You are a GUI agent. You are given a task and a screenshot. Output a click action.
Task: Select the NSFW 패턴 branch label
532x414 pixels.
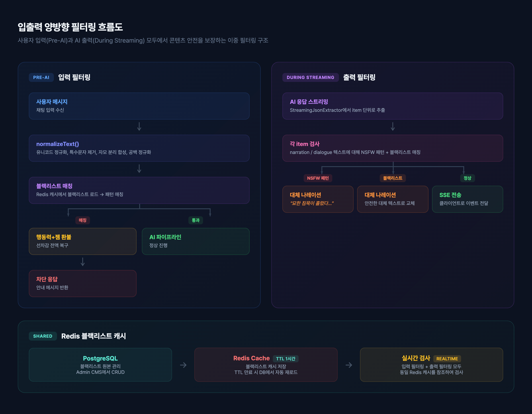318,178
